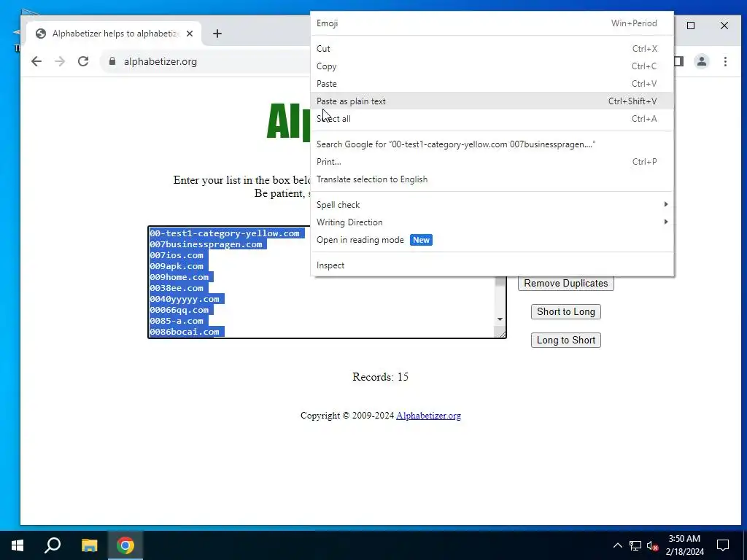
Task: Click the Chrome taskbar icon
Action: point(125,545)
